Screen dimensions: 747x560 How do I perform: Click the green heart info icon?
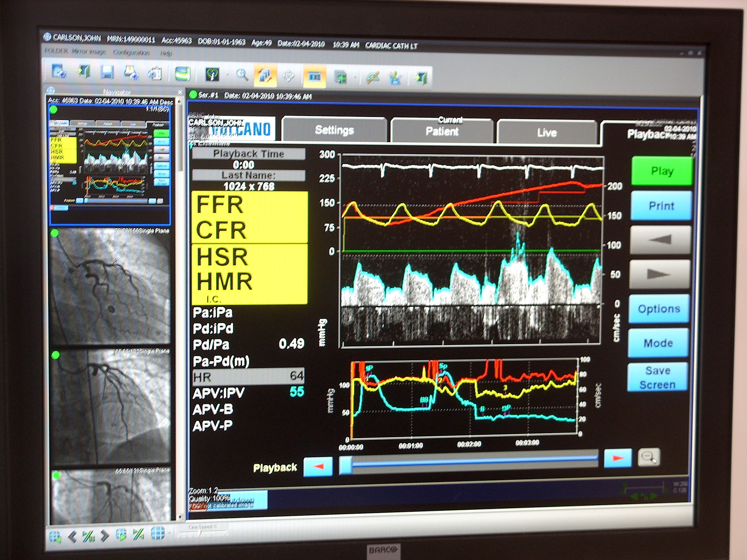pos(212,74)
